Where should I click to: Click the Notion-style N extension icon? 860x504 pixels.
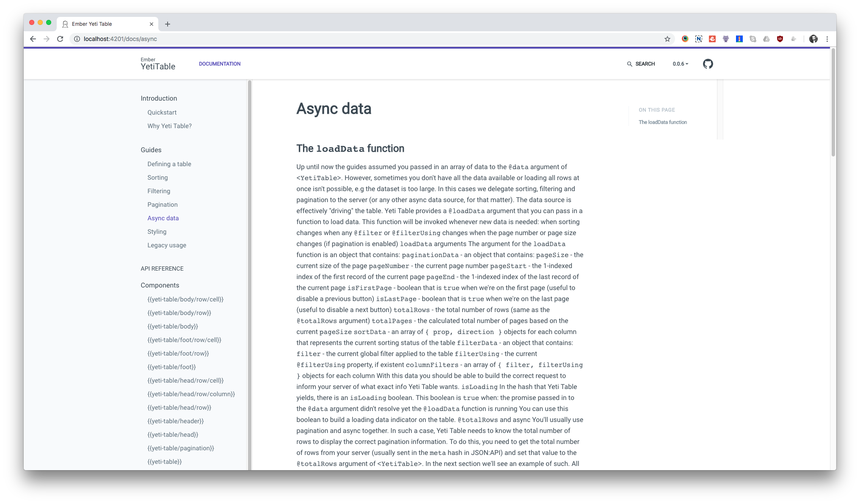pos(699,39)
